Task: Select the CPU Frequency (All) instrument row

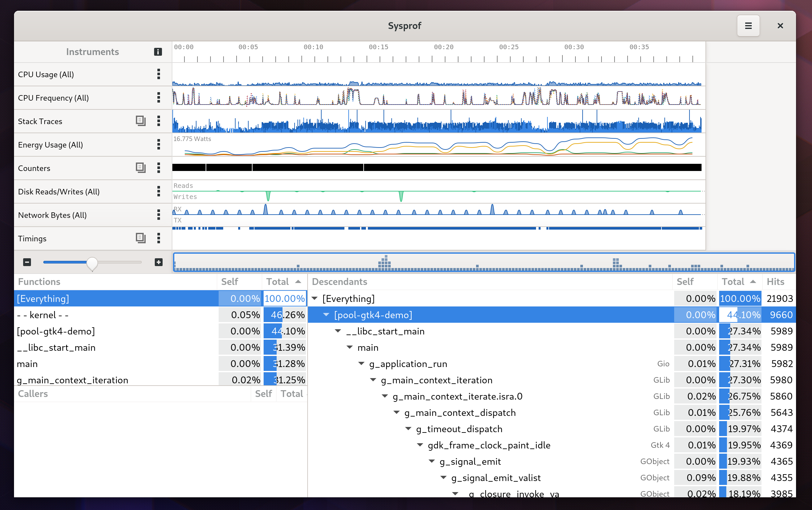Action: [93, 98]
